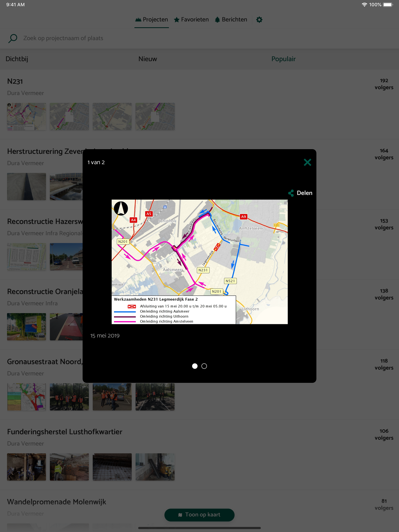Tap the 153 volgers count
The width and height of the screenshot is (399, 532).
(384, 224)
